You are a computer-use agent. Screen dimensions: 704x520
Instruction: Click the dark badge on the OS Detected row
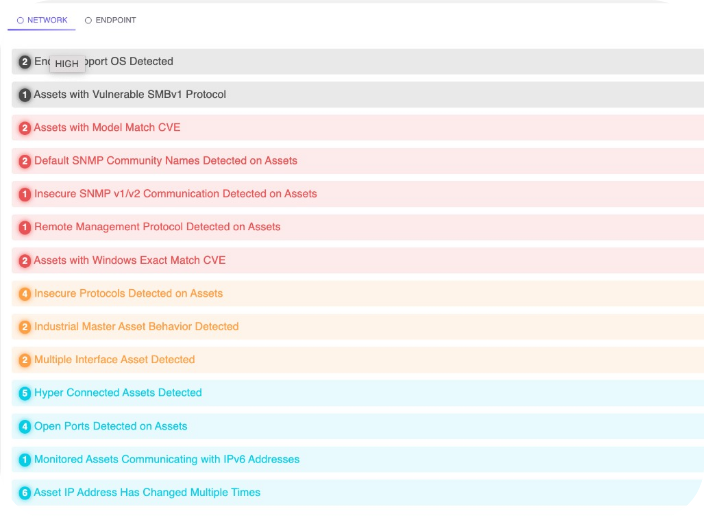[25, 62]
